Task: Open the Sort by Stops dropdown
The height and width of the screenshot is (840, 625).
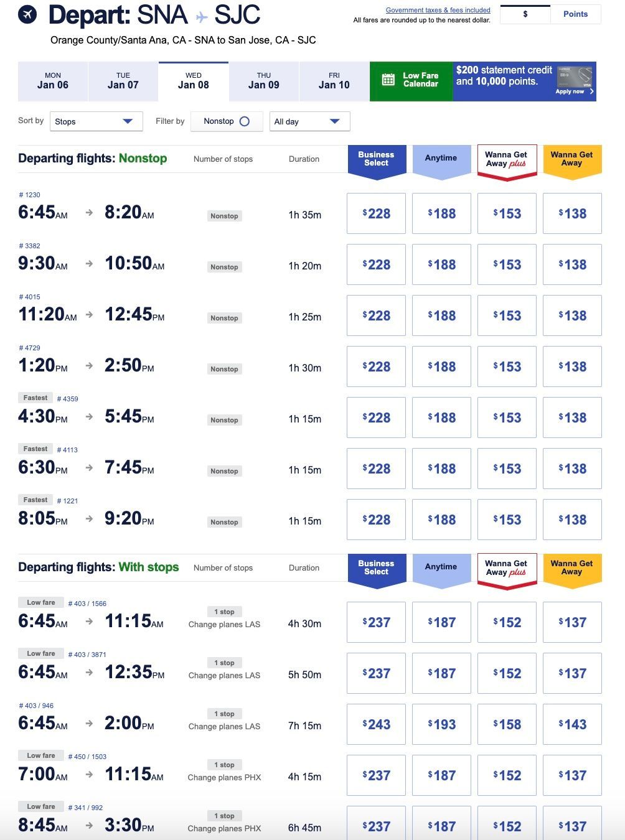Action: point(96,121)
